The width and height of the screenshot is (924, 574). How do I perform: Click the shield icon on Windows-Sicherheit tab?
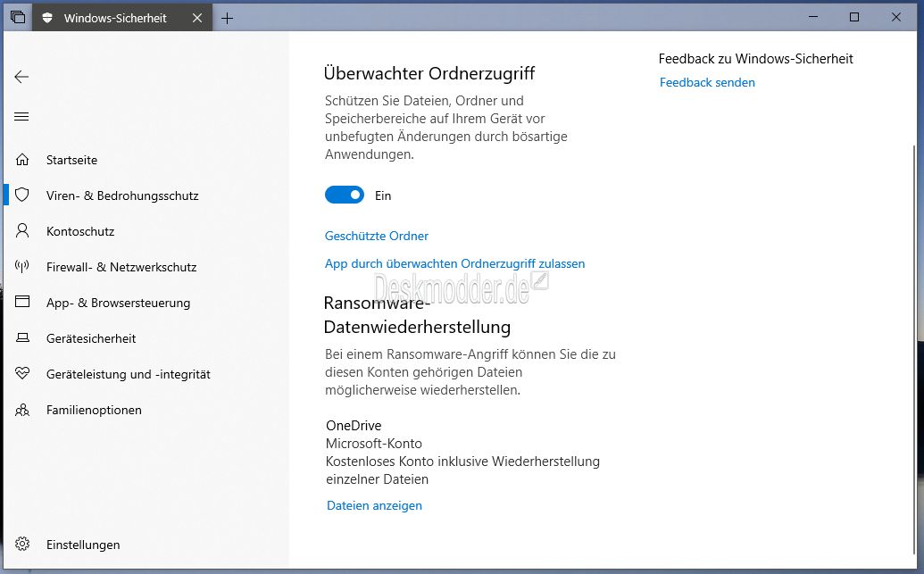pos(47,18)
